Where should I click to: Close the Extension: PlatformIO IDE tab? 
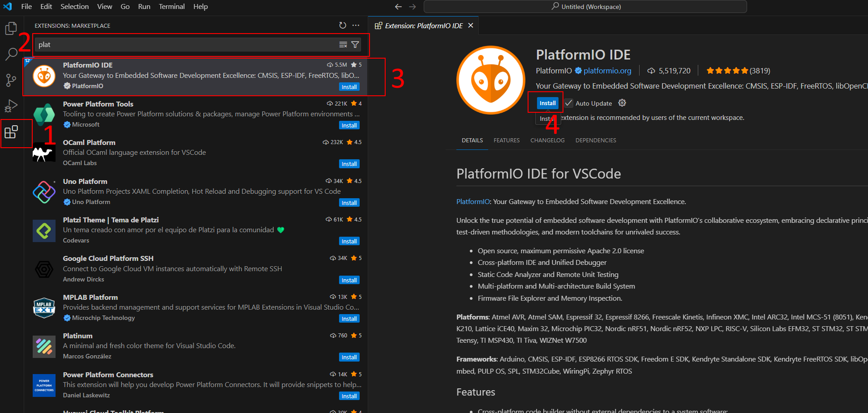pos(471,26)
